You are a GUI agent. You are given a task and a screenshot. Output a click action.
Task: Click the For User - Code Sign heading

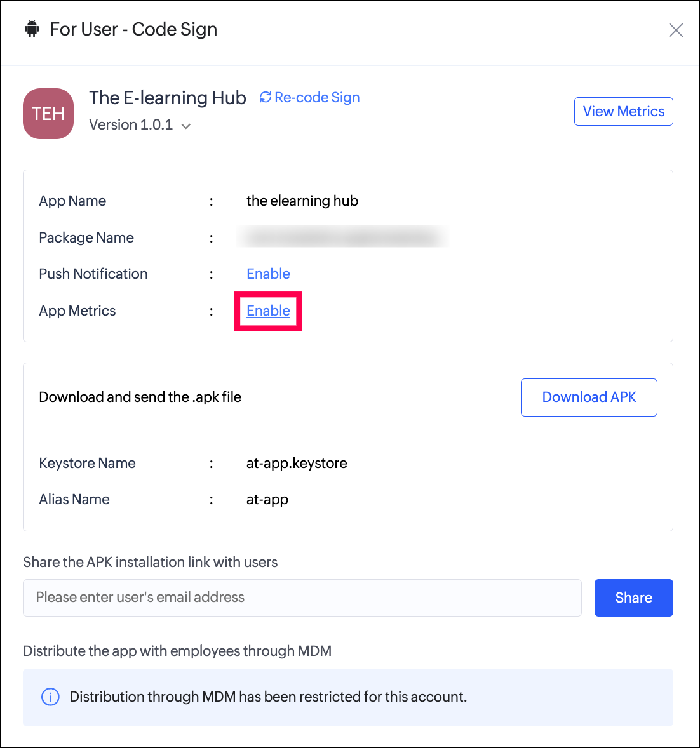(133, 29)
